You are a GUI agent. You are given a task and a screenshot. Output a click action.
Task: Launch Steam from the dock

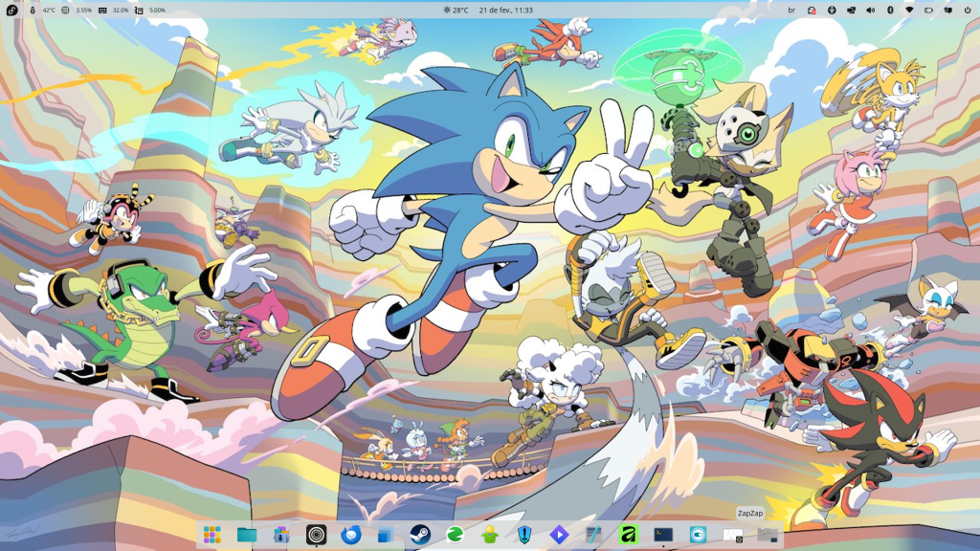tap(420, 535)
